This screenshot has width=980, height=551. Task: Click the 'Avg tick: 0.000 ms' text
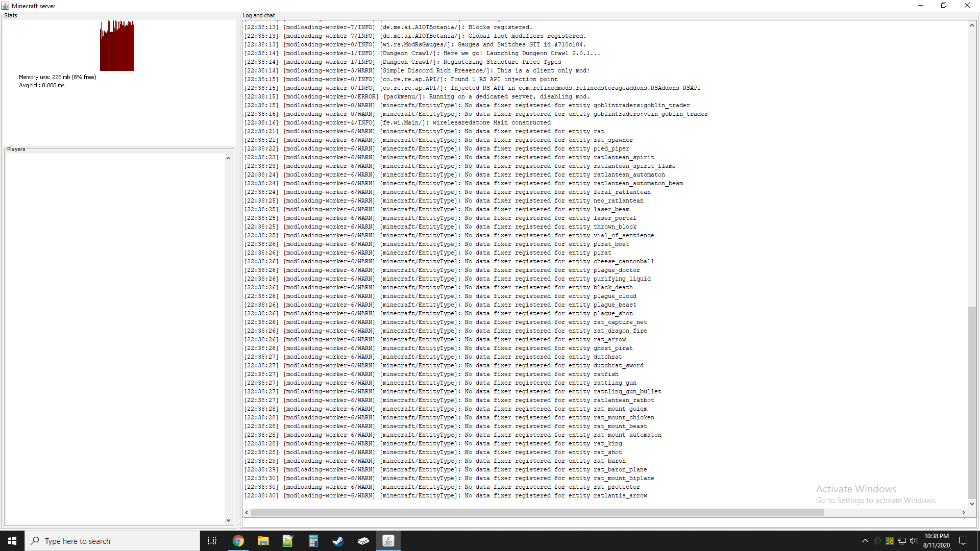click(42, 85)
